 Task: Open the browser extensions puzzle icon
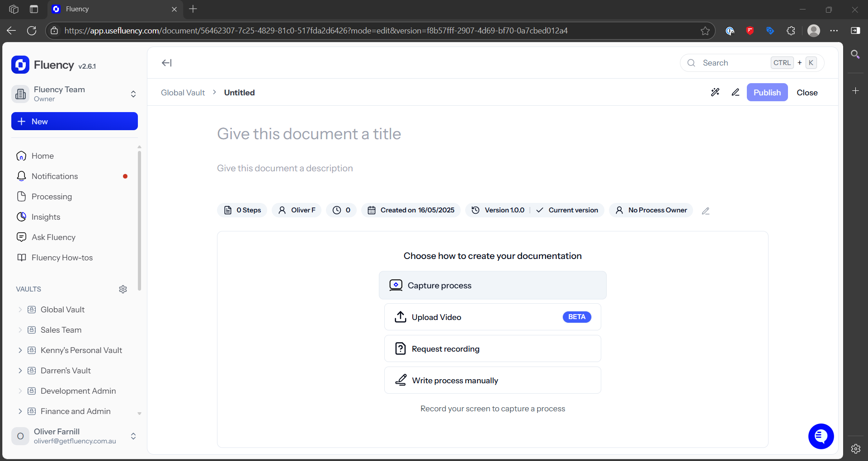click(791, 31)
